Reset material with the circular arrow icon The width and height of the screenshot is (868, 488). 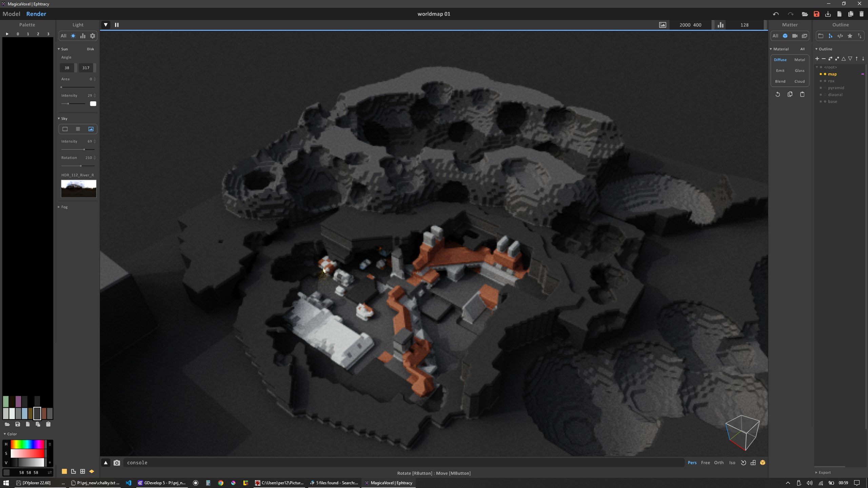(778, 94)
